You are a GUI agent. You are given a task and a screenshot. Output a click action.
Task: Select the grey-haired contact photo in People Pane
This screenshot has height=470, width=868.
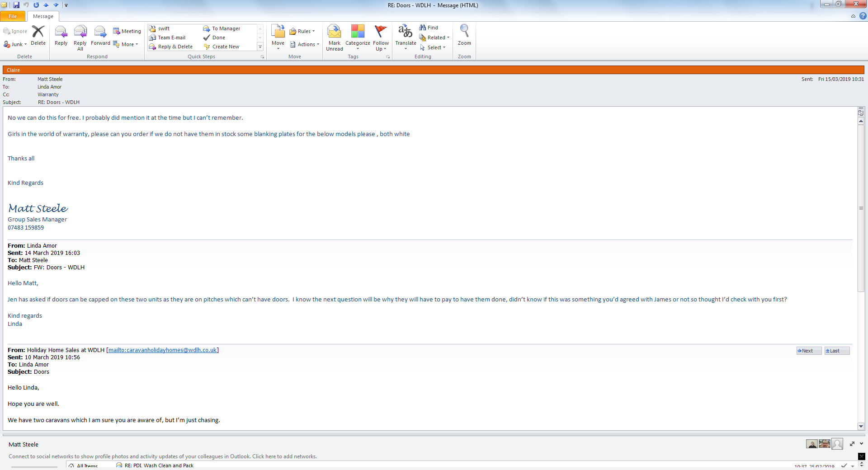[x=825, y=444]
